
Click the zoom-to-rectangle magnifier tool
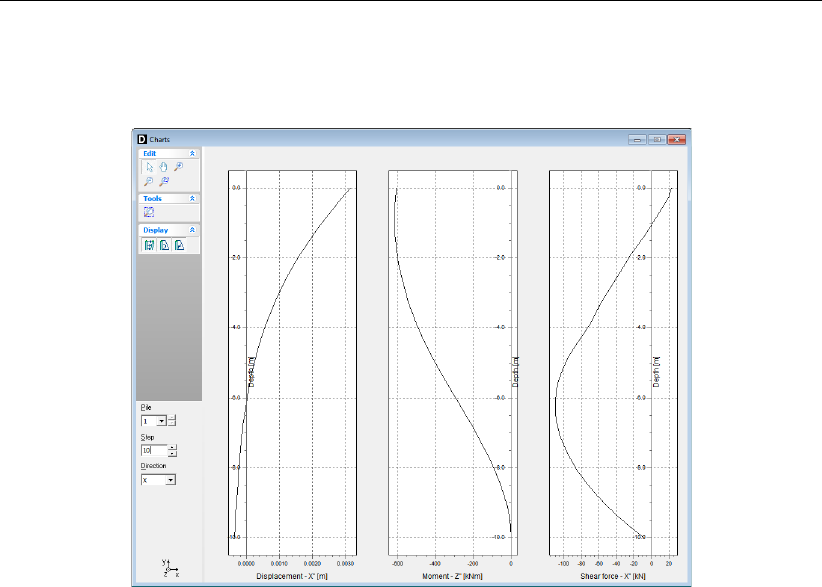pos(164,181)
